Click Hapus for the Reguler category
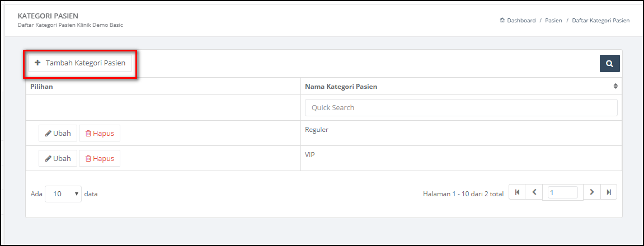 100,133
